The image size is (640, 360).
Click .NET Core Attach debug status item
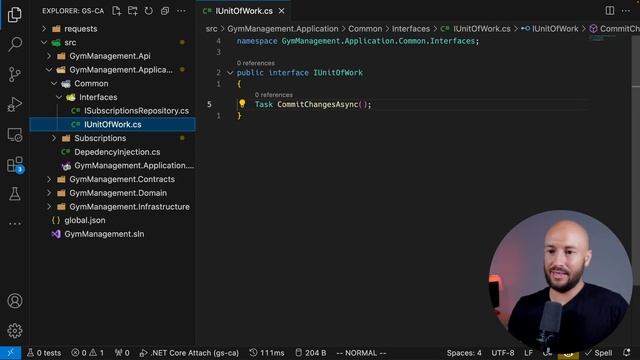tap(189, 353)
